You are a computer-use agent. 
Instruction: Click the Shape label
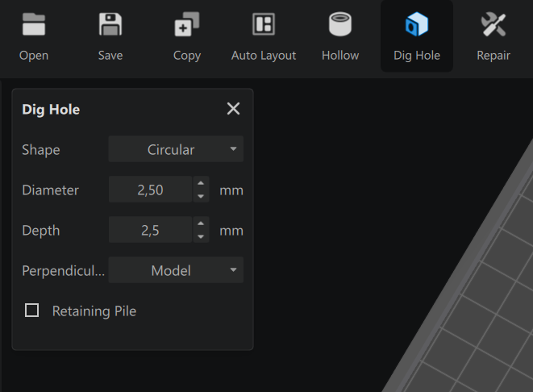click(x=41, y=150)
